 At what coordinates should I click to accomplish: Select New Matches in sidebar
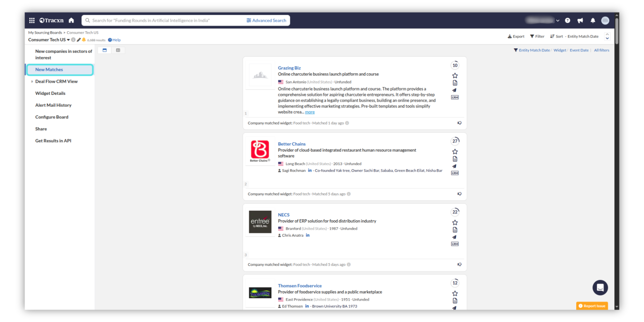pos(49,70)
